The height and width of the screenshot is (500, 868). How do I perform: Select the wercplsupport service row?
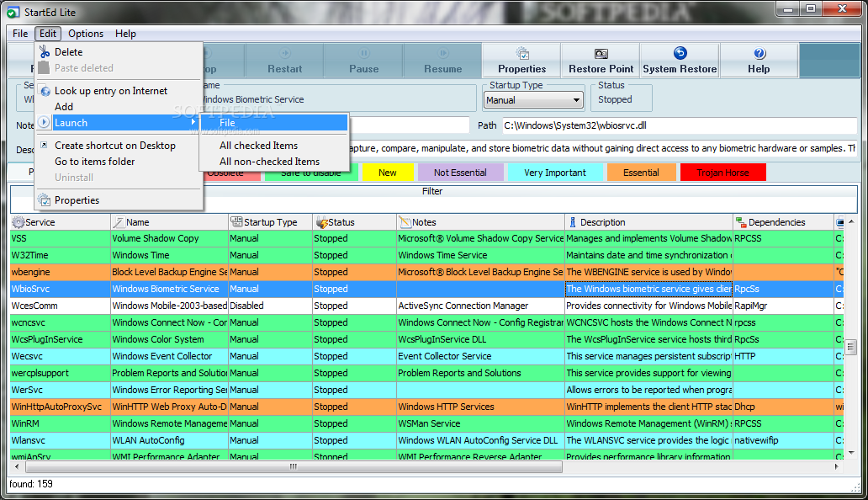click(x=426, y=373)
